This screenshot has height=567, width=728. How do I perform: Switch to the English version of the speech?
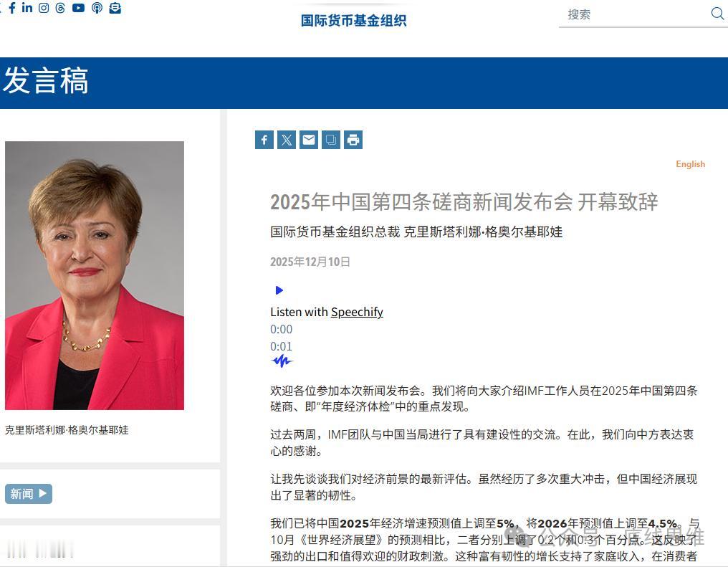click(690, 164)
